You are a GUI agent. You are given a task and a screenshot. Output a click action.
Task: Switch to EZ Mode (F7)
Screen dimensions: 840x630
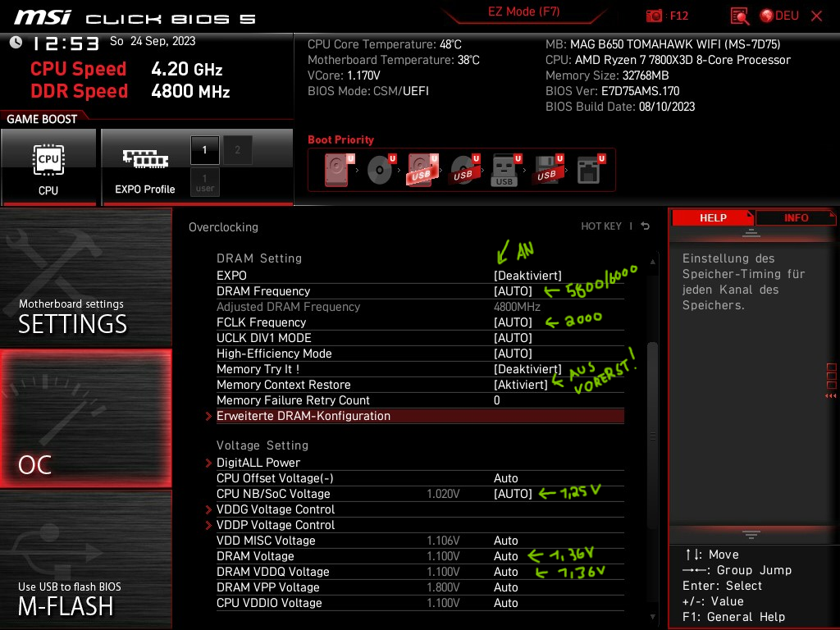(523, 11)
